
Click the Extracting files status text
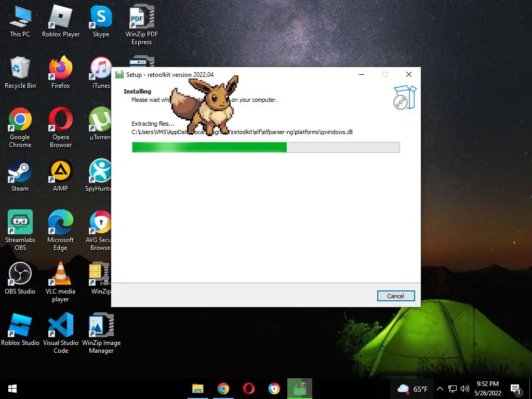[153, 124]
